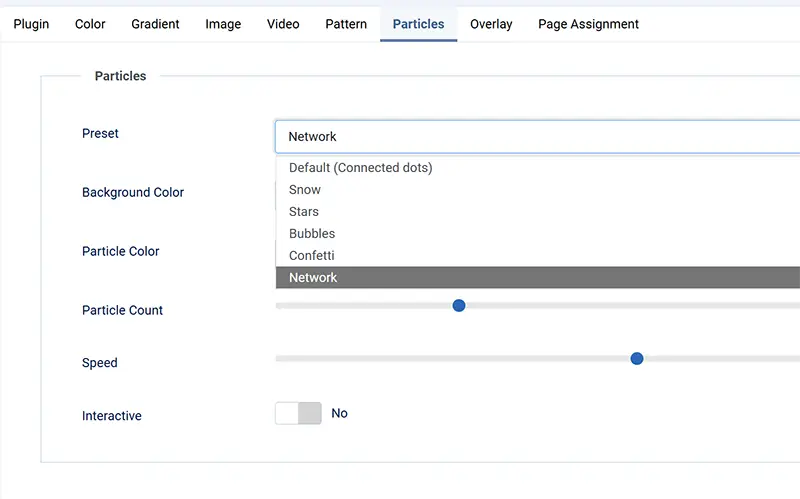Pick the Stars preset from the list
The width and height of the screenshot is (800, 499).
coord(304,212)
